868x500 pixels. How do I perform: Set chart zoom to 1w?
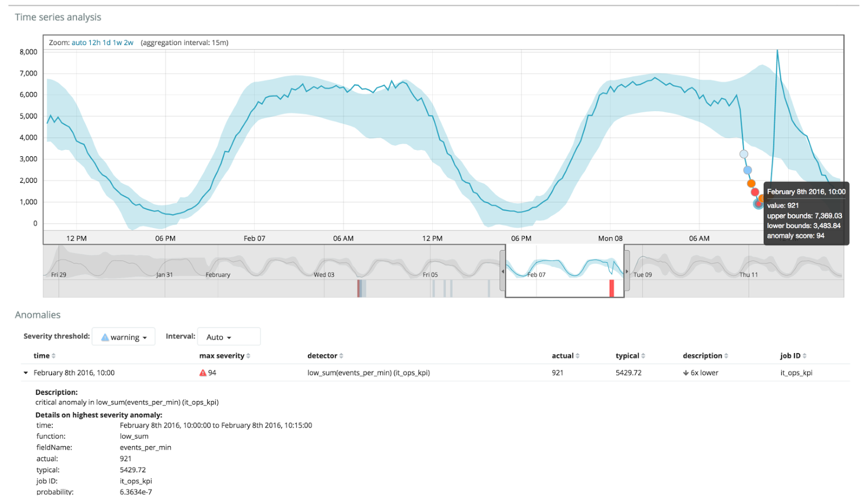pyautogui.click(x=117, y=43)
